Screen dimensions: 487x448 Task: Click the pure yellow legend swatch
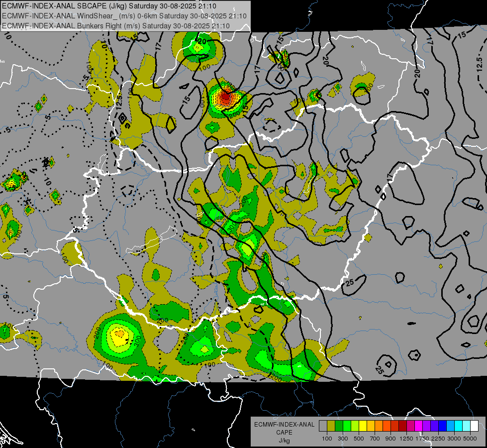coord(363,426)
